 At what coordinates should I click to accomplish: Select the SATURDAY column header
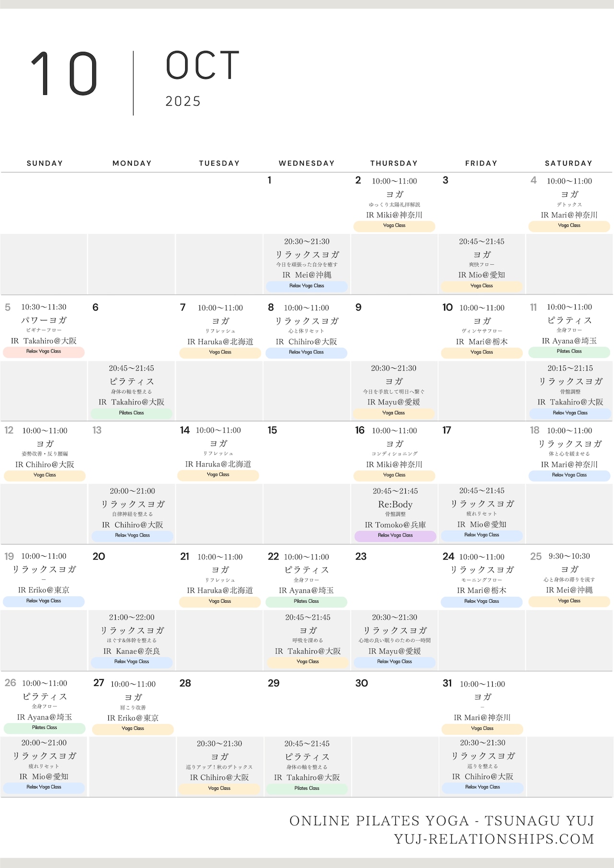(568, 163)
